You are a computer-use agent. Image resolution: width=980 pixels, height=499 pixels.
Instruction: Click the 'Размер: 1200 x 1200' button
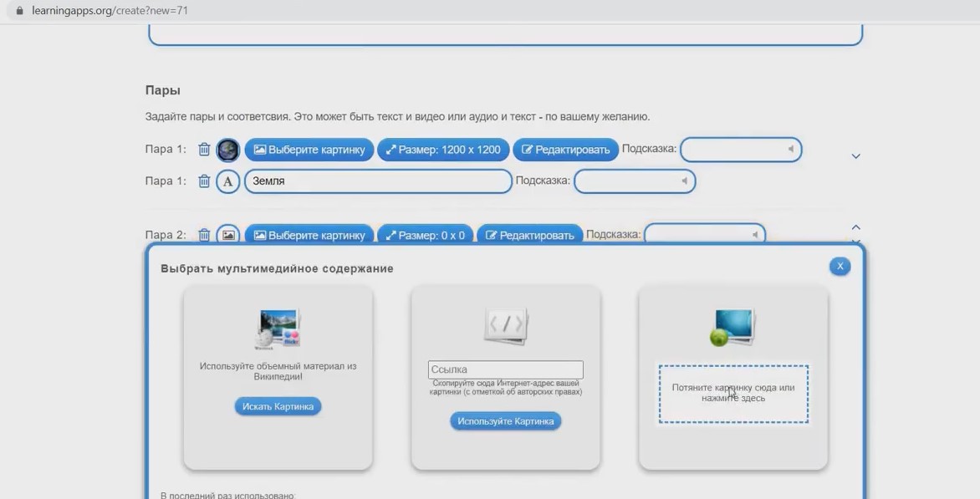442,150
